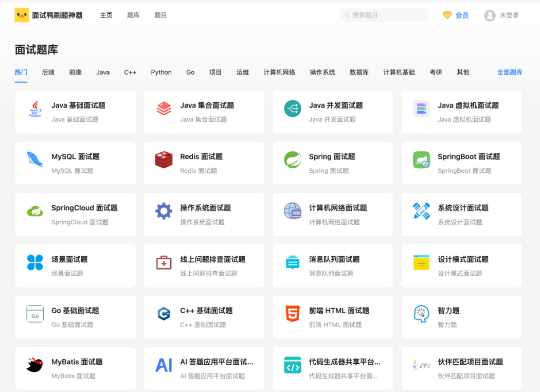Click the 操作系统面试题 gear icon

(x=164, y=211)
